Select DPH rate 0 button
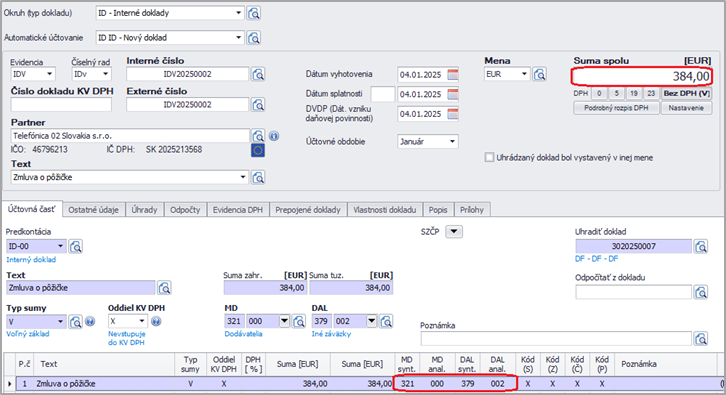Image resolution: width=726 pixels, height=395 pixels. coord(599,94)
